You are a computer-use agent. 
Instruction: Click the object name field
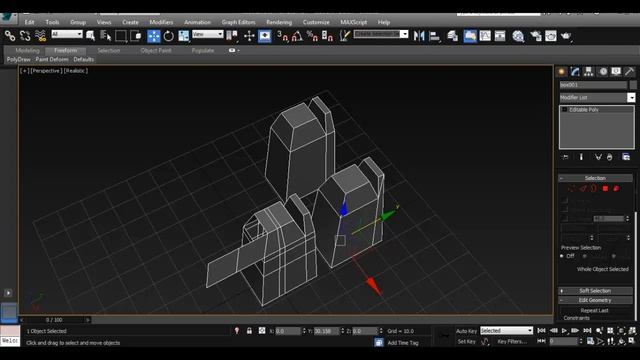[593, 85]
